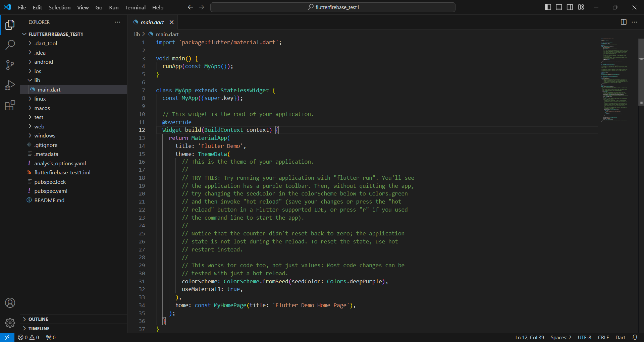
Task: Open Source Control view icon
Action: pos(10,65)
